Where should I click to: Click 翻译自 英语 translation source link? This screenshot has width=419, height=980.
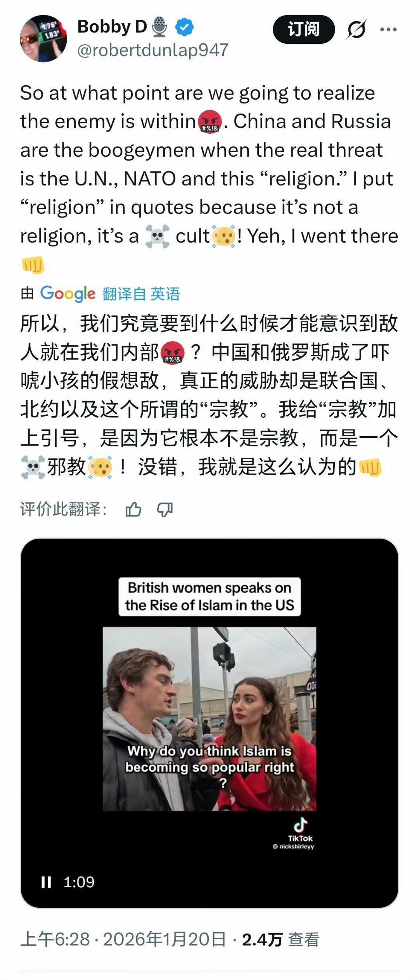tap(141, 294)
